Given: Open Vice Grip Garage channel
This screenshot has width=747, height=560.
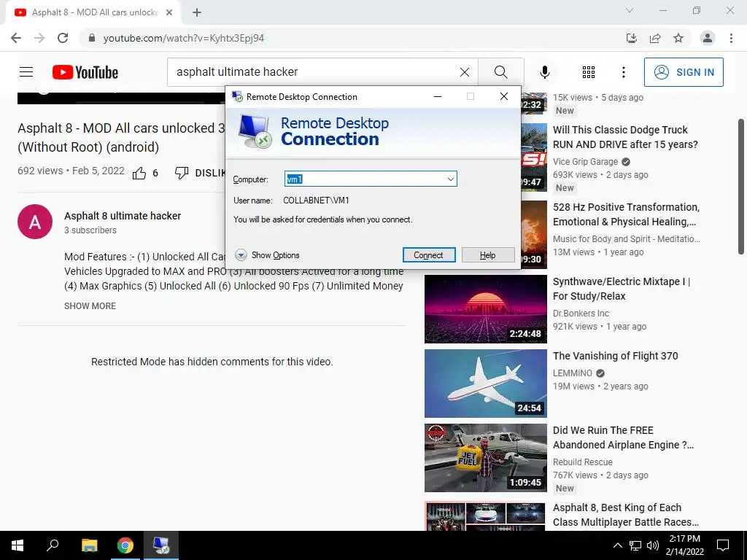Looking at the screenshot, I should (x=586, y=162).
